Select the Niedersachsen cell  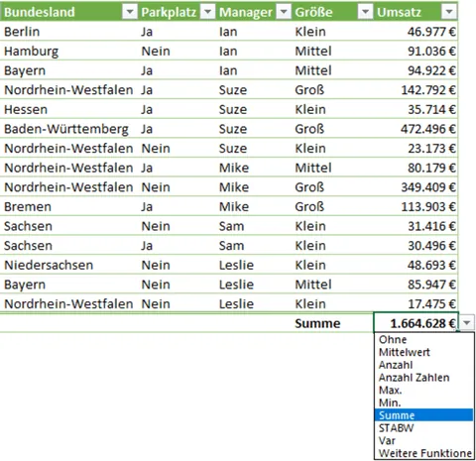(69, 265)
